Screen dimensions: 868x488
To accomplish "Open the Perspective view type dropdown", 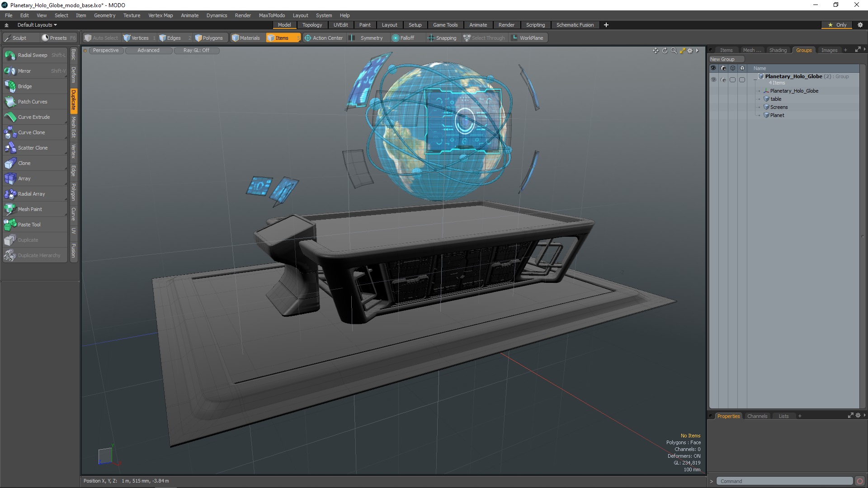I will point(106,50).
